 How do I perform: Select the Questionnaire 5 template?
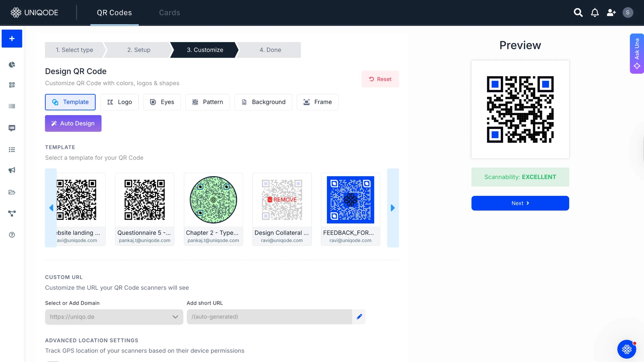point(145,209)
